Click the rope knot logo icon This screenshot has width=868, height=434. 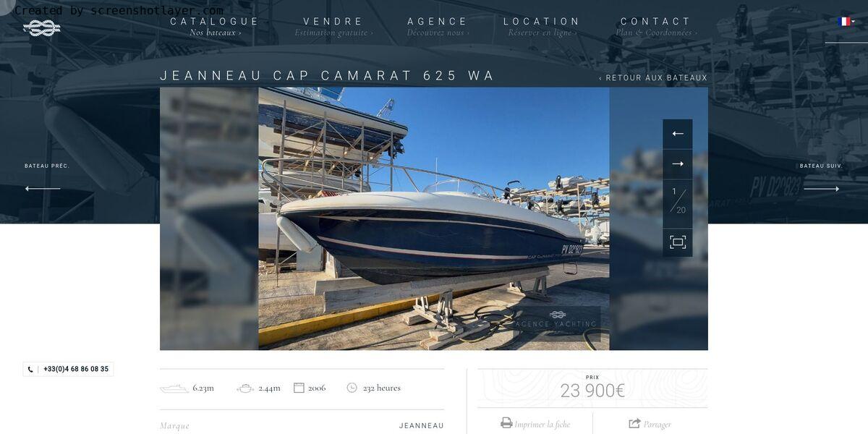point(42,28)
